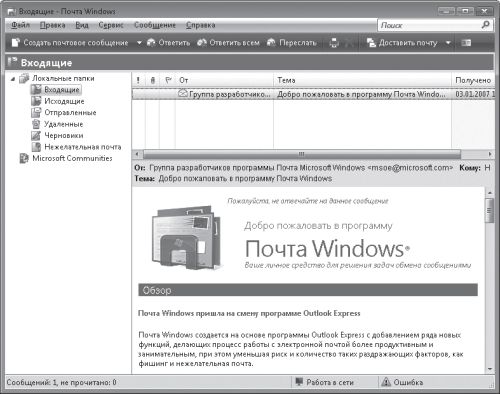
Task: Click the left arrow of the horizontal scrollbar
Action: (137, 154)
